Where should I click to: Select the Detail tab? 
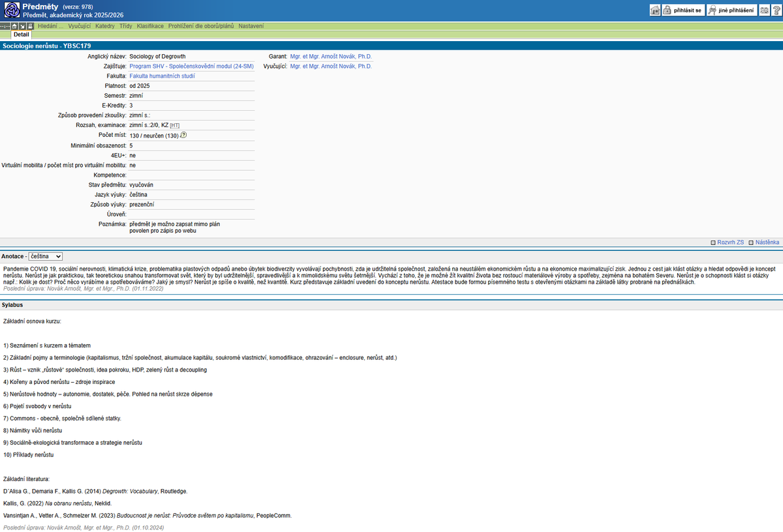[x=21, y=35]
